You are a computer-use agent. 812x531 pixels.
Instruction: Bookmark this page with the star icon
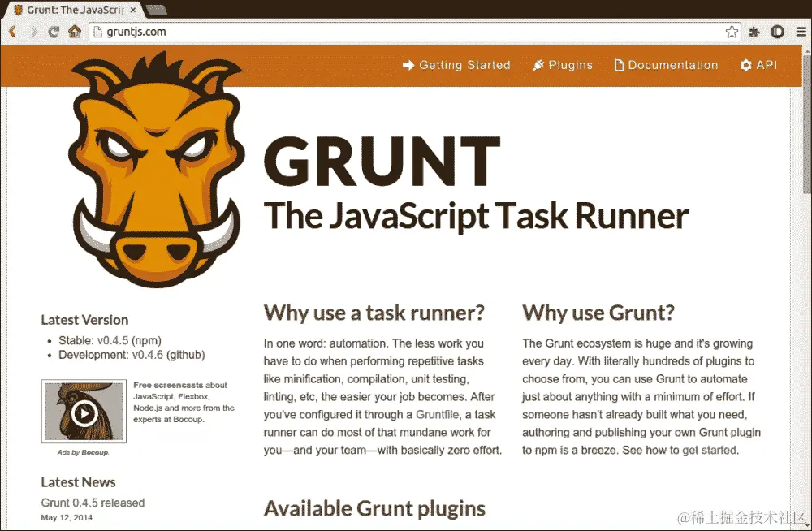pyautogui.click(x=732, y=32)
